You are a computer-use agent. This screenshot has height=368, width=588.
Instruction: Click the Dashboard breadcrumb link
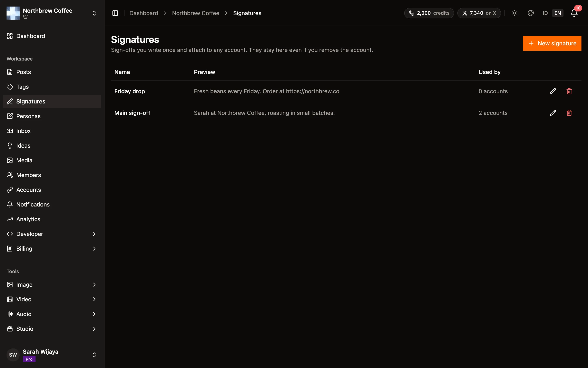point(144,13)
